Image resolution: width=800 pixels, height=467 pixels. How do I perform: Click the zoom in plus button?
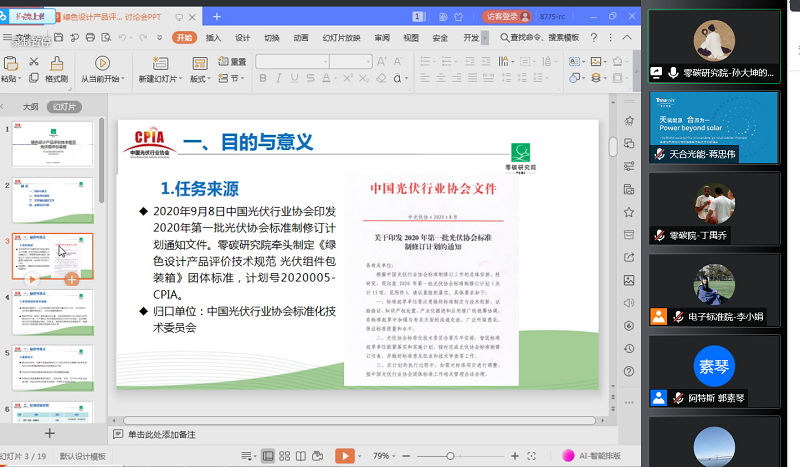click(515, 456)
